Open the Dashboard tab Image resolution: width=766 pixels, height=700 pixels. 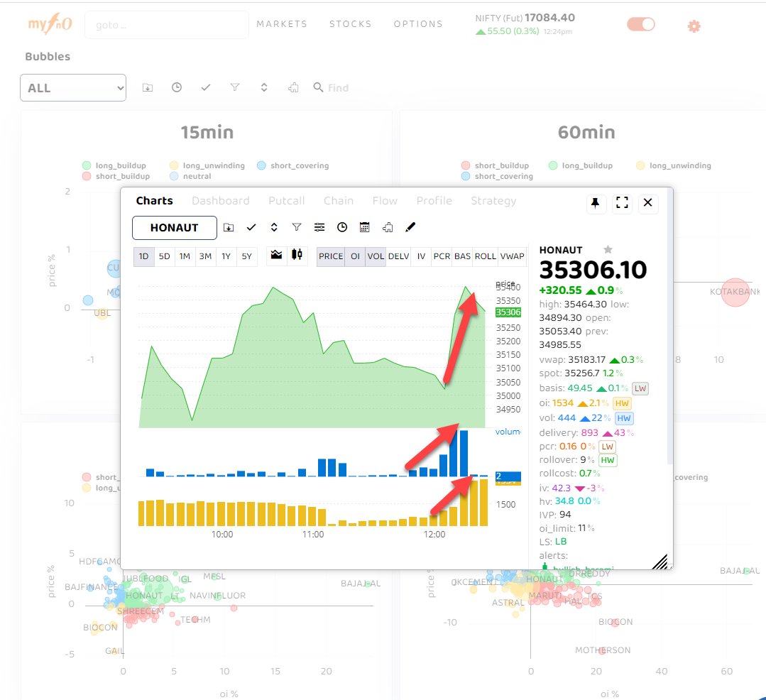pyautogui.click(x=220, y=201)
